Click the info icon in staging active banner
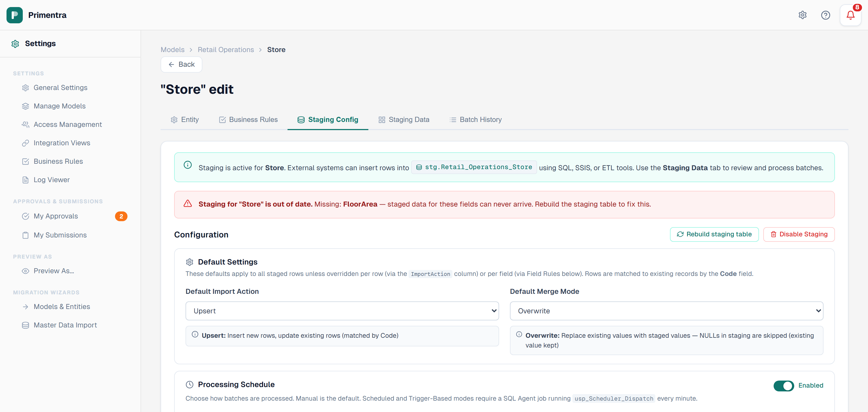This screenshot has width=868, height=412. coord(188,165)
